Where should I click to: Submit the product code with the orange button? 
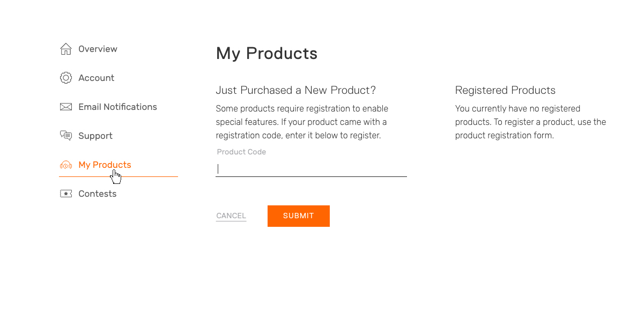coord(299,216)
